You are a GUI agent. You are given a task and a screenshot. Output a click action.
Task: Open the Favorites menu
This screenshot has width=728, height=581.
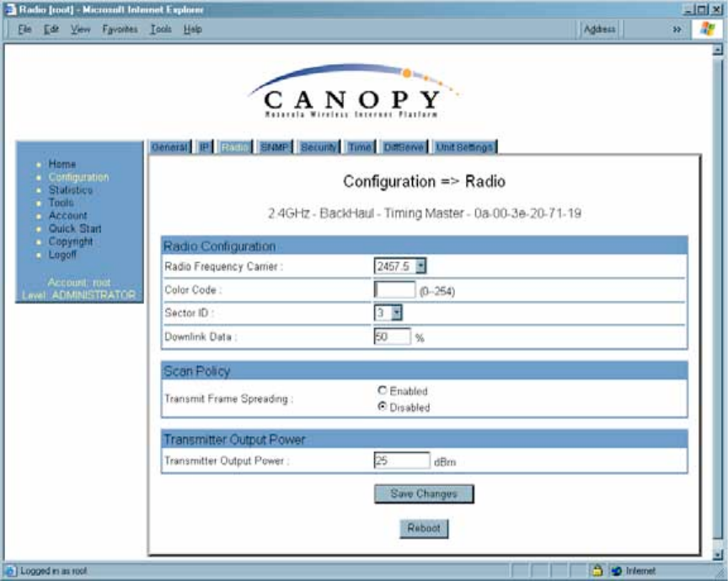tap(120, 30)
